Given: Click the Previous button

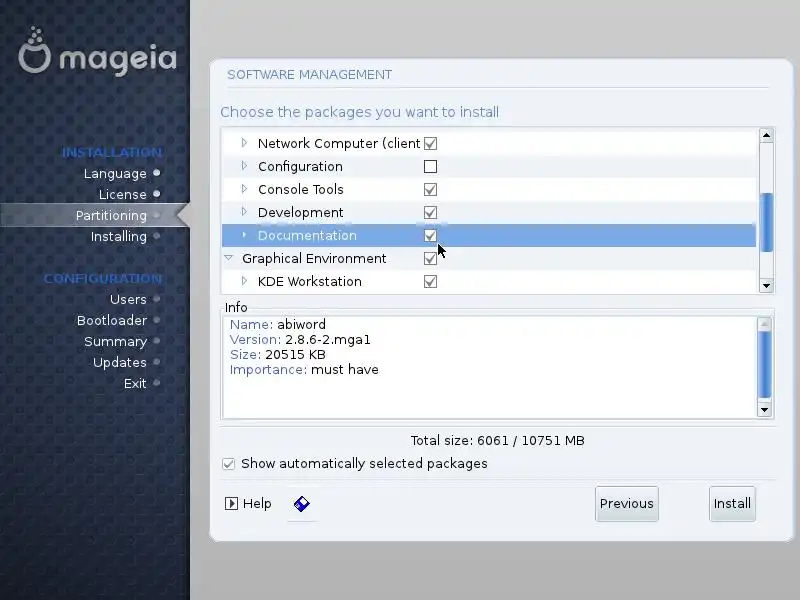Looking at the screenshot, I should (627, 504).
